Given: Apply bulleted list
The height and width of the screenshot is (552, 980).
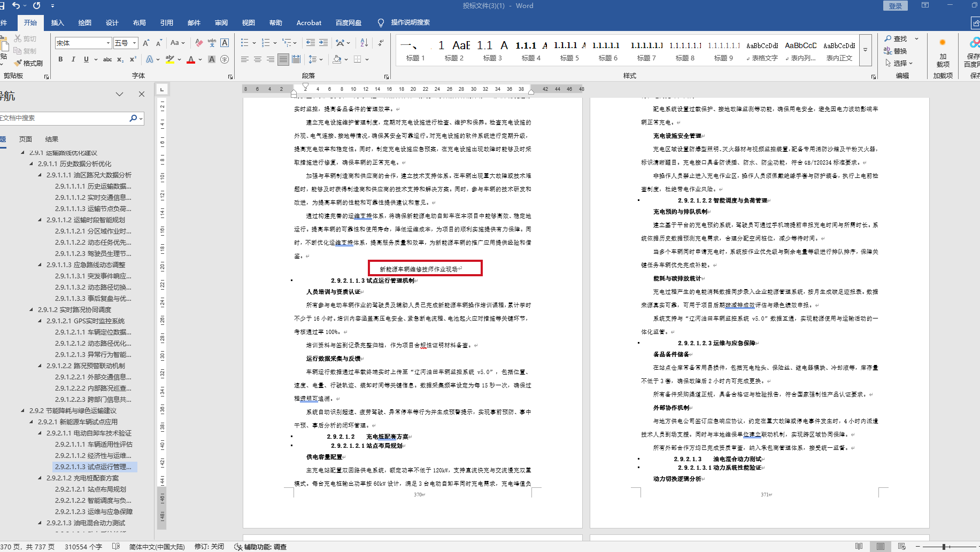Looking at the screenshot, I should pyautogui.click(x=245, y=43).
